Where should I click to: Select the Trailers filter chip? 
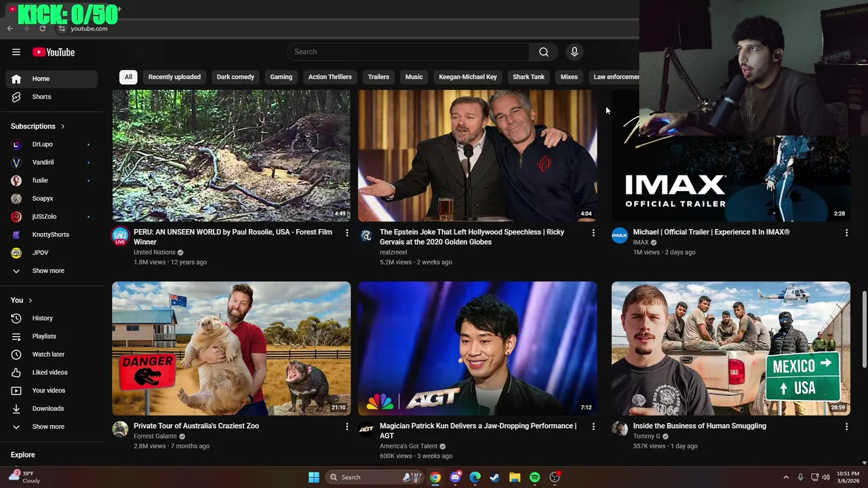[378, 77]
